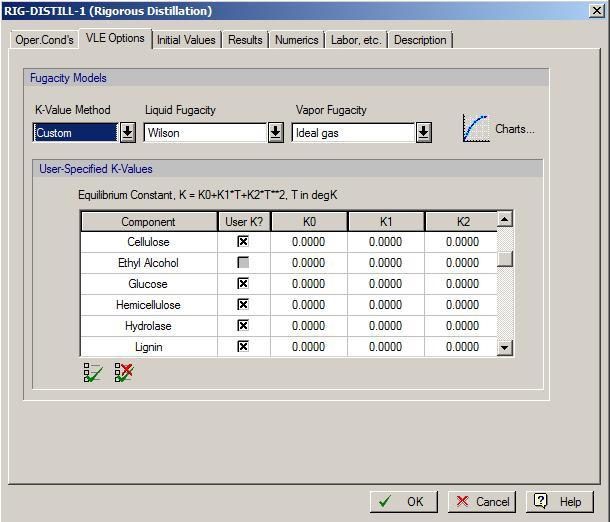This screenshot has height=522, width=610.
Task: Select the Numerics tab
Action: point(297,40)
